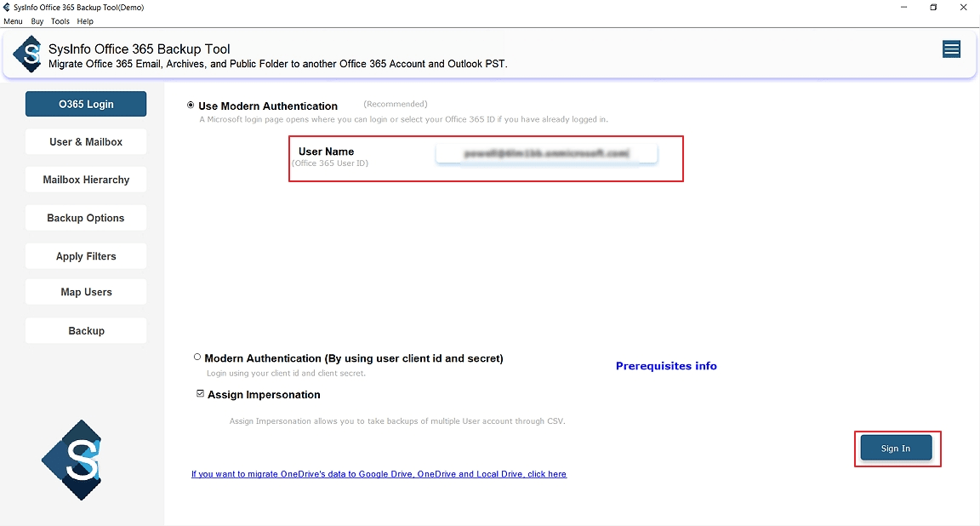Click the SysInfo title bar app icon
The height and width of the screenshot is (526, 980).
6,7
